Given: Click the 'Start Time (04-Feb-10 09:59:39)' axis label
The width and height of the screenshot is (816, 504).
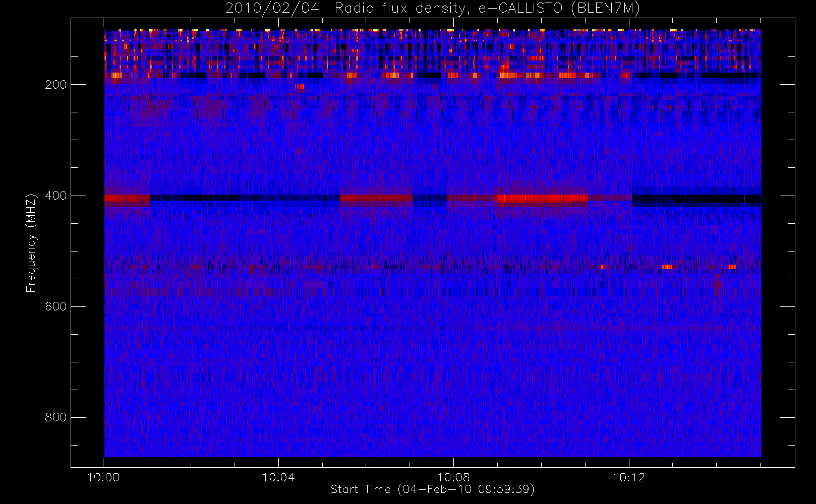Looking at the screenshot, I should [x=432, y=489].
